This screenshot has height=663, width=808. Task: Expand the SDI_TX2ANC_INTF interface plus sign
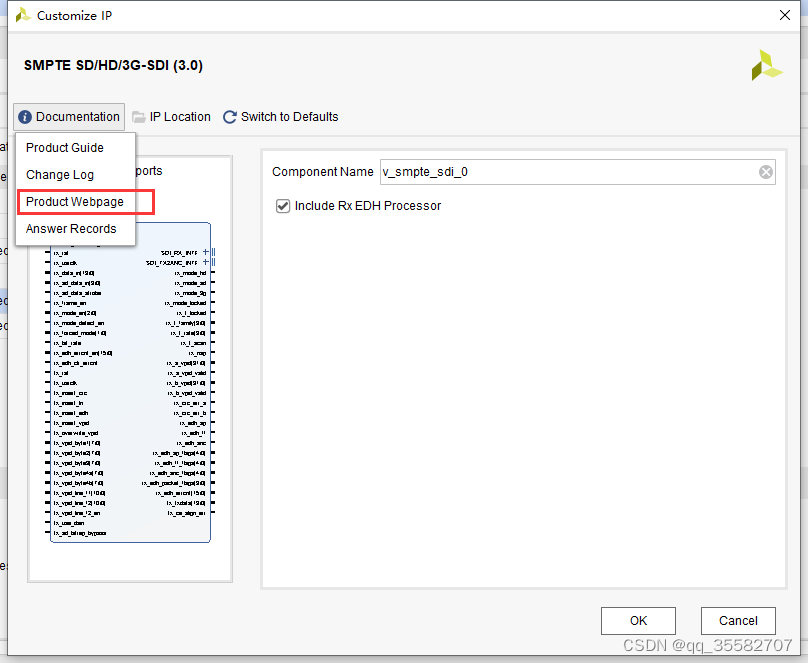coord(205,262)
